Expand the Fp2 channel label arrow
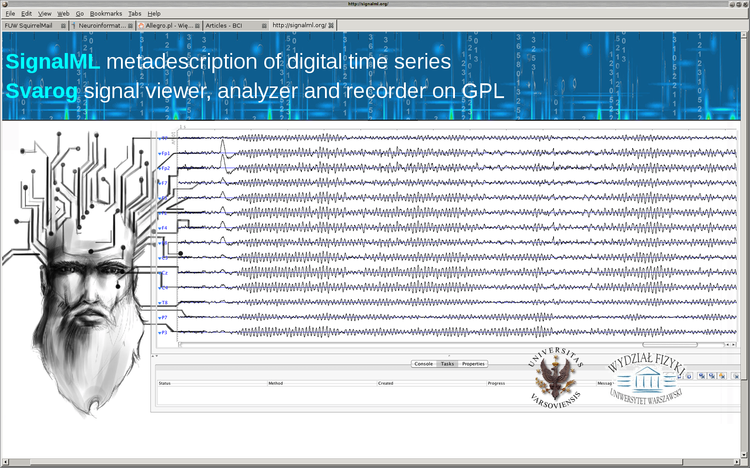Screen dimensions: 750x468 (x=159, y=168)
